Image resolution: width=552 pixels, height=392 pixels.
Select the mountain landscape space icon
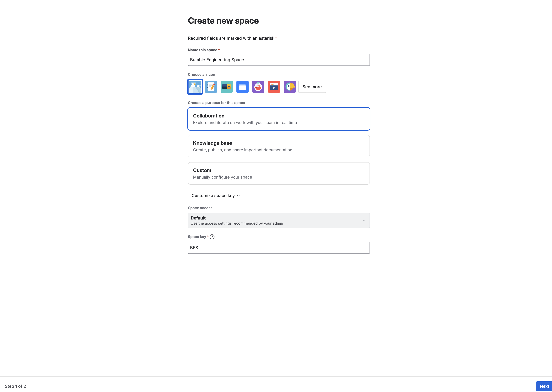[195, 87]
